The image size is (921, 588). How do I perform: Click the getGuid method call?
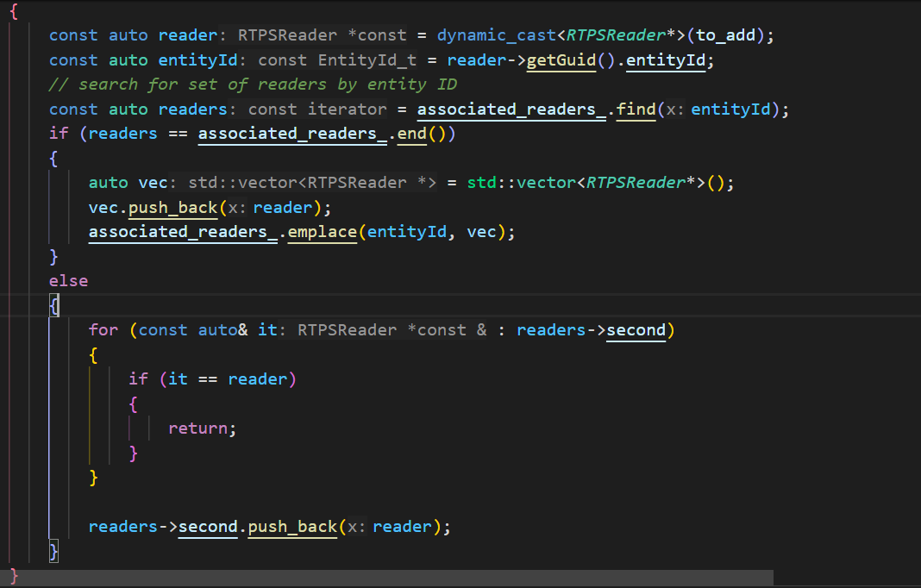pyautogui.click(x=561, y=60)
